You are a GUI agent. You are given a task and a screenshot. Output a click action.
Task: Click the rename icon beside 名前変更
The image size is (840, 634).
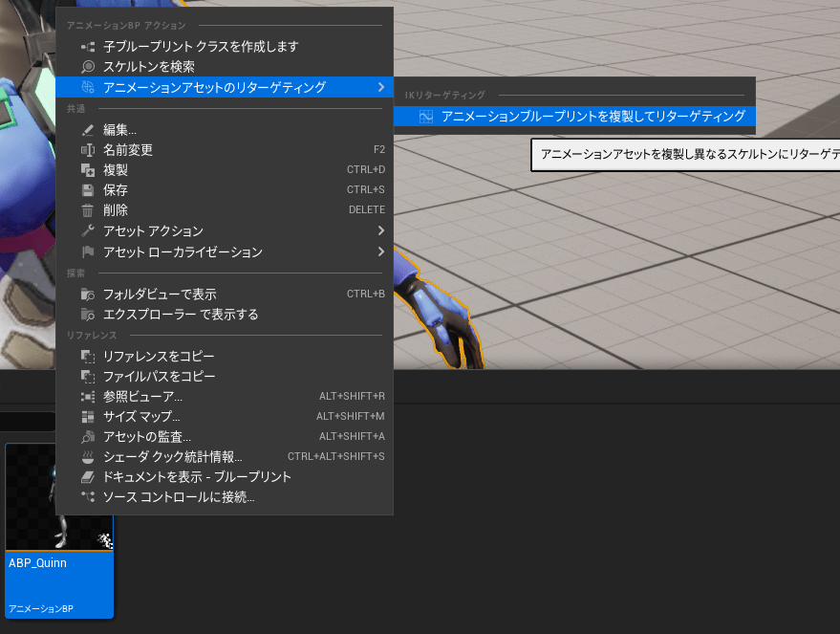pos(88,150)
